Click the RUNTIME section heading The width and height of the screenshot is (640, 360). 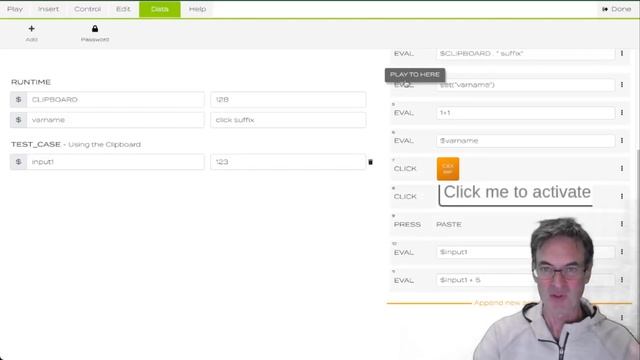[31, 82]
